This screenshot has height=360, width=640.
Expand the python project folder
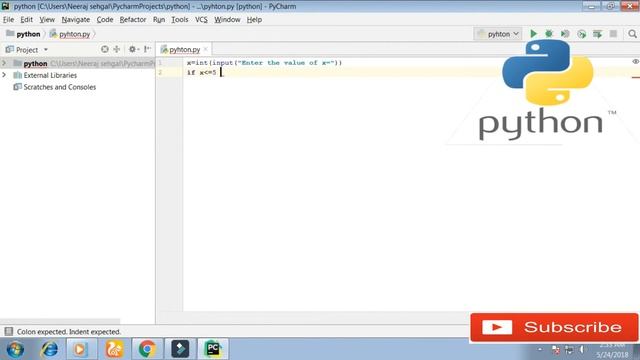4,63
